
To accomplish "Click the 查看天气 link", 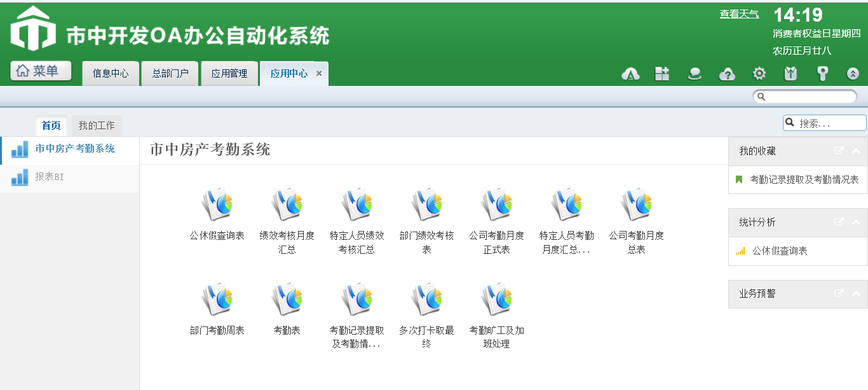I will pos(739,14).
